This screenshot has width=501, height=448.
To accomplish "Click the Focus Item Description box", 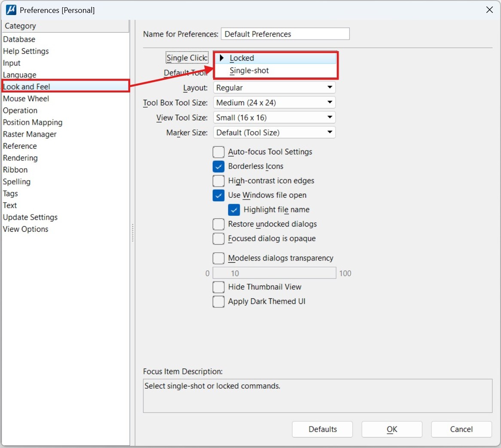I will [x=318, y=396].
